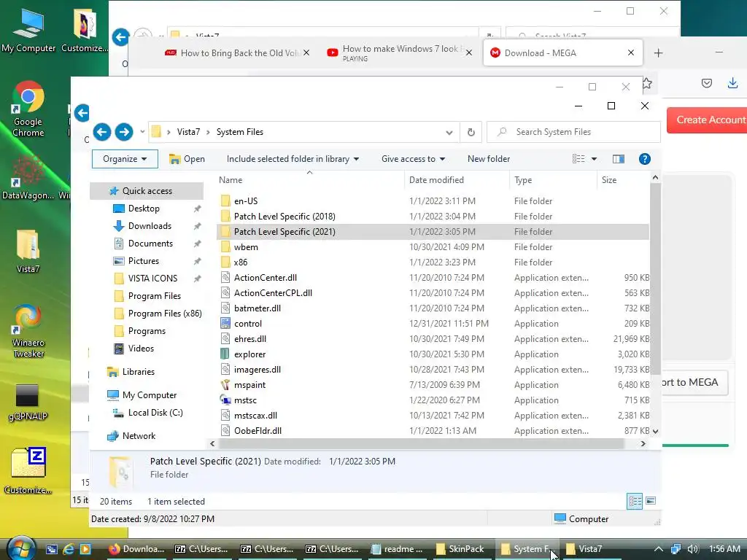Open My Computer desktop icon
The height and width of the screenshot is (560, 747).
[28, 29]
